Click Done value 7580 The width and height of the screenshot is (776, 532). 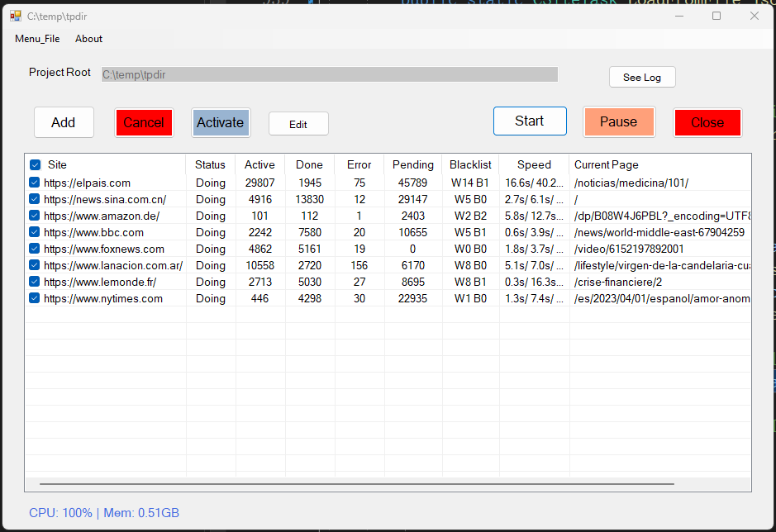(x=310, y=233)
